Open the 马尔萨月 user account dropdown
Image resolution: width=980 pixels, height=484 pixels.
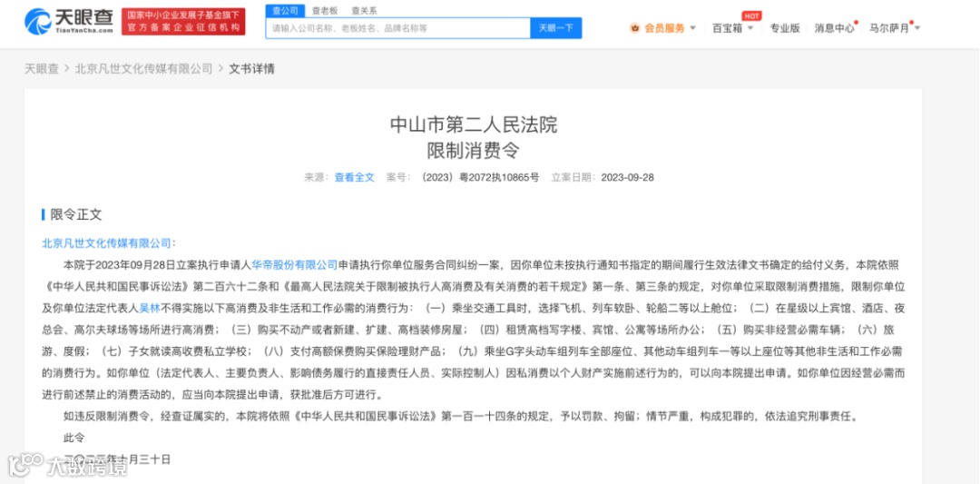895,28
